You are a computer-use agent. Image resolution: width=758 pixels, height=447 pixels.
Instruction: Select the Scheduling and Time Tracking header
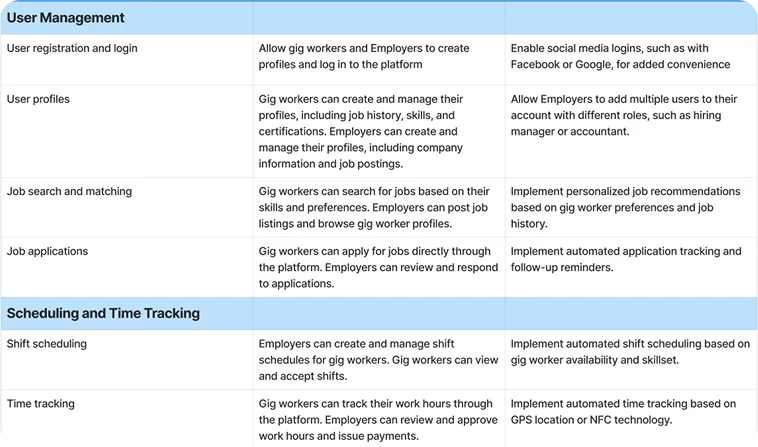tap(103, 313)
